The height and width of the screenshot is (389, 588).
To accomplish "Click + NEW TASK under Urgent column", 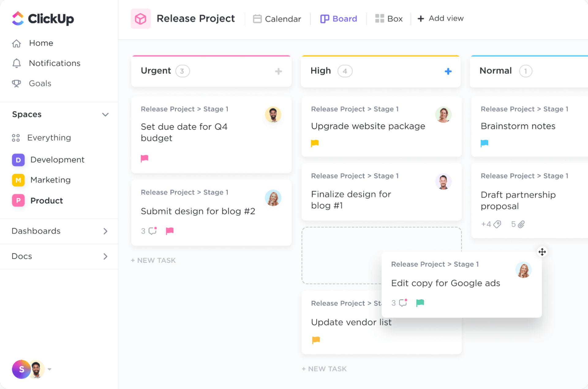I will (x=153, y=260).
